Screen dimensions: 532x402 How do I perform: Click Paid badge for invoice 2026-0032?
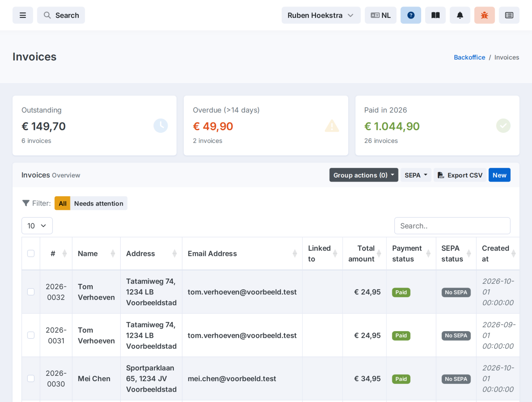click(x=401, y=292)
